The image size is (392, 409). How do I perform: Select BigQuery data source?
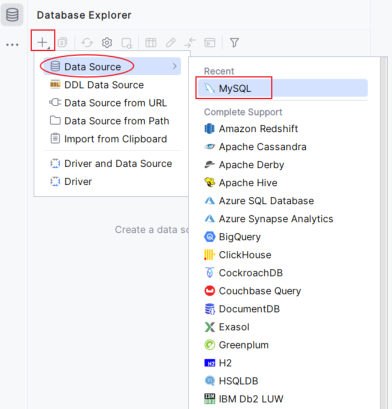coord(282,237)
